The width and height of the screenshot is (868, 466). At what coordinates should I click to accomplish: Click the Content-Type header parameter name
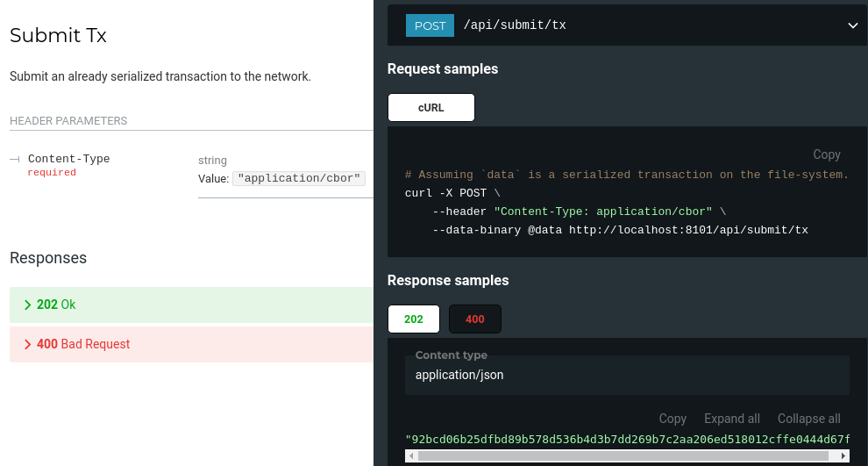pos(68,159)
